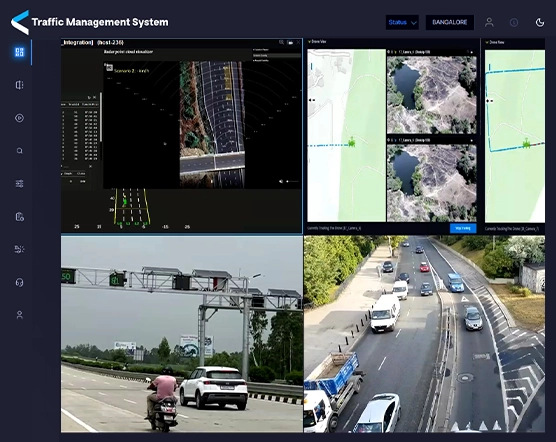Mute the radar video speaker icon
The height and width of the screenshot is (442, 556).
point(281,181)
